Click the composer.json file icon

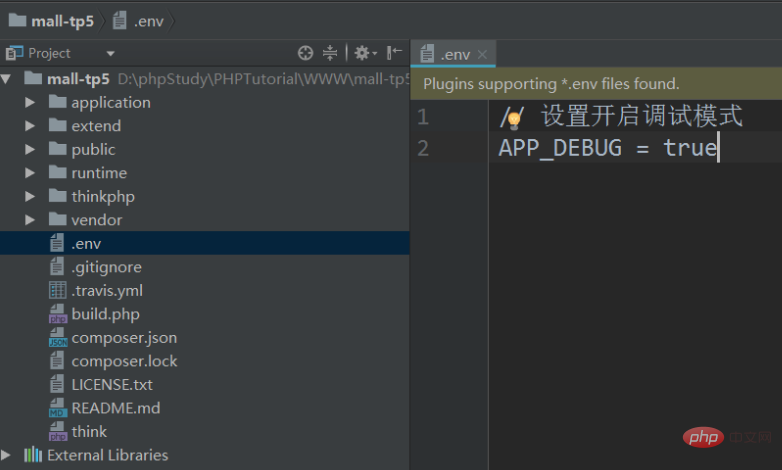click(x=57, y=338)
